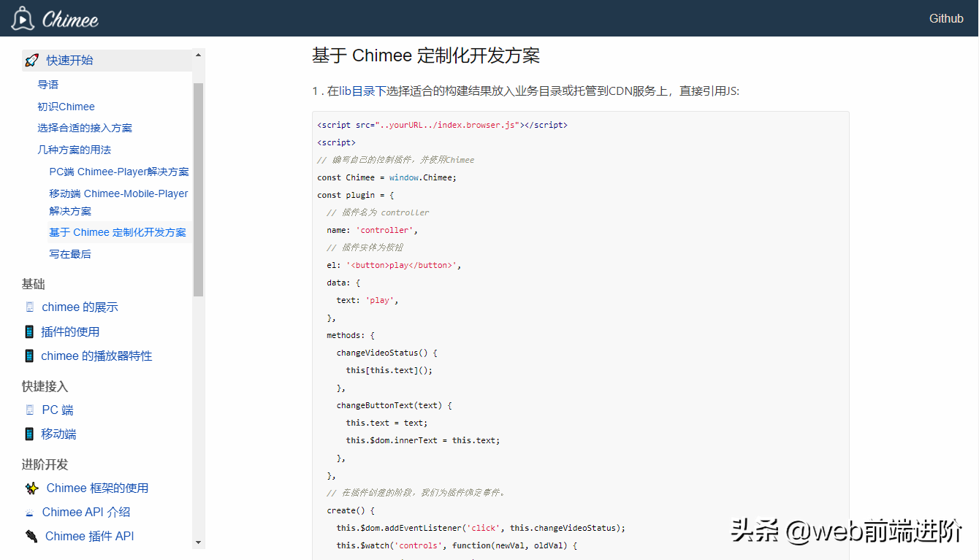This screenshot has width=979, height=560.
Task: Open chimee 的展示 page
Action: coord(80,307)
